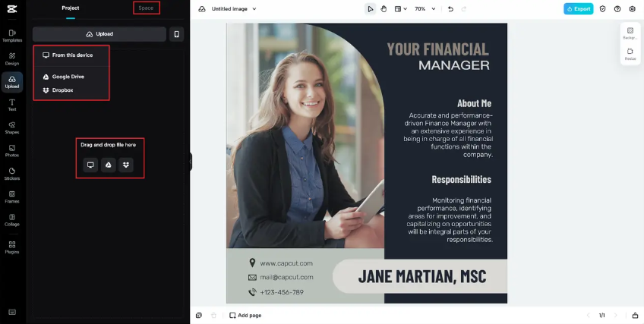Click the duplicate page icon

(x=199, y=316)
